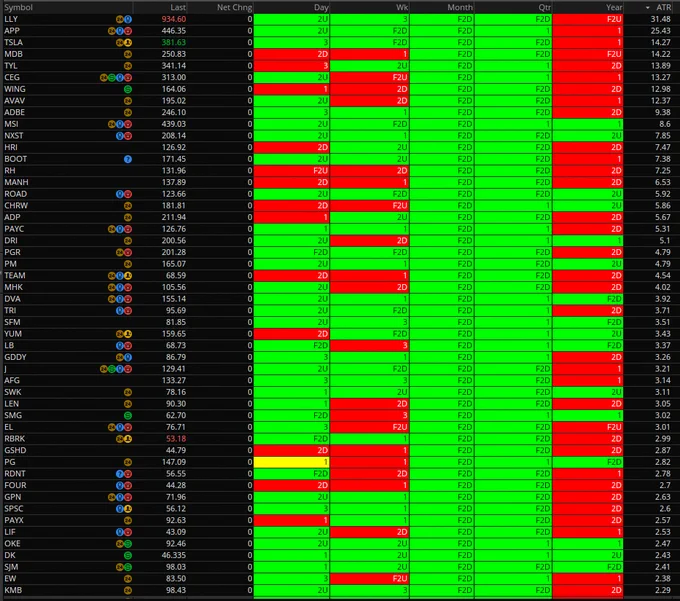Click last price 46.335
The width and height of the screenshot is (680, 601).
pos(174,555)
